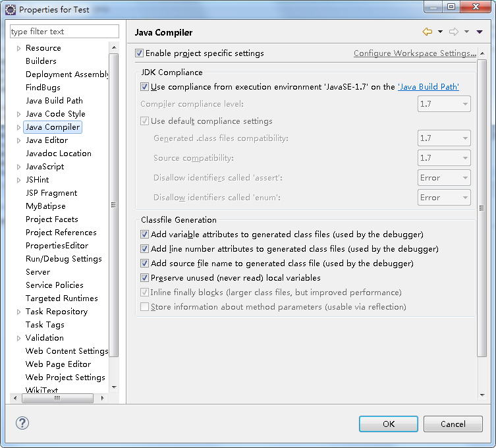Select MyBatipse in the tree

tap(45, 206)
